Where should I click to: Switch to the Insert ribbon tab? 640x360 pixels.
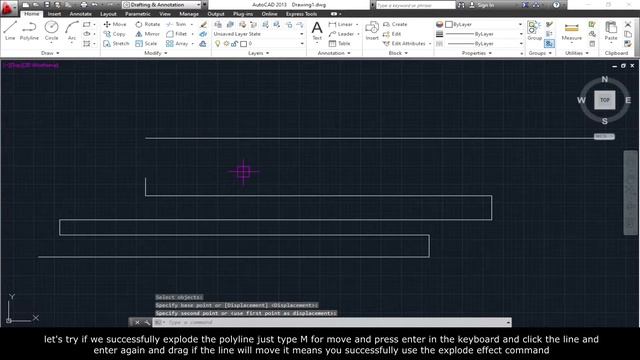pos(54,14)
